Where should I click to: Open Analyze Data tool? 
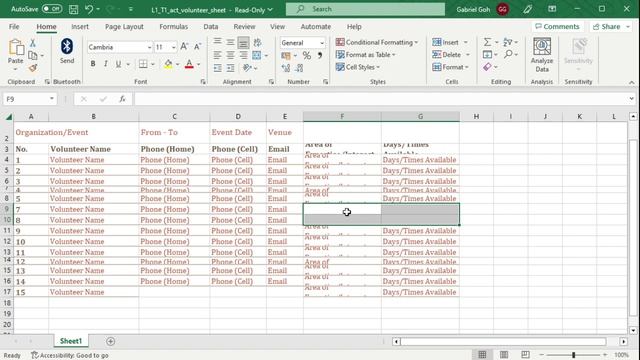(x=542, y=55)
